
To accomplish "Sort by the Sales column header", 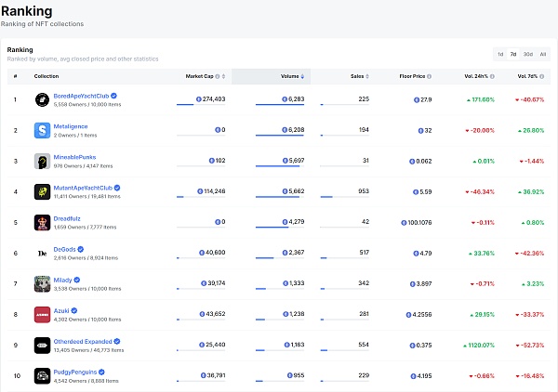I will coord(357,75).
